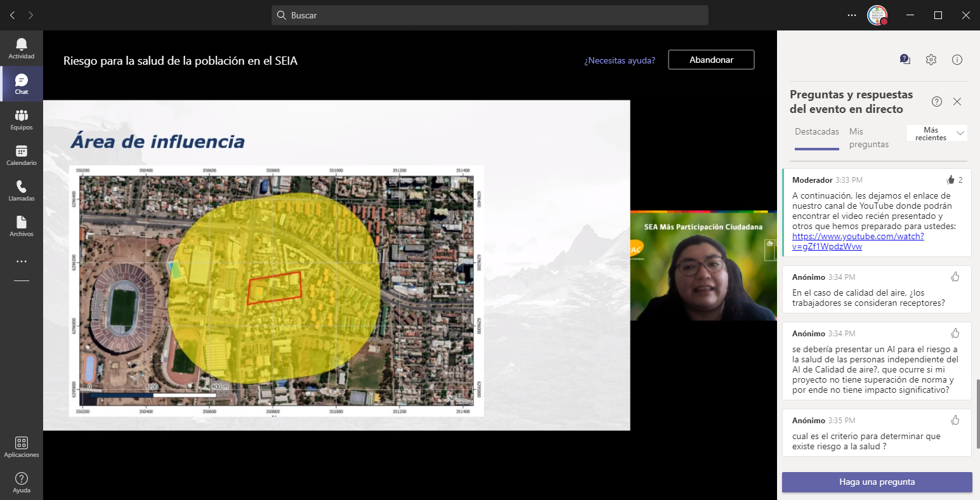Open the Actividad notifications bell
Screen dimensions: 980x500
[22, 48]
